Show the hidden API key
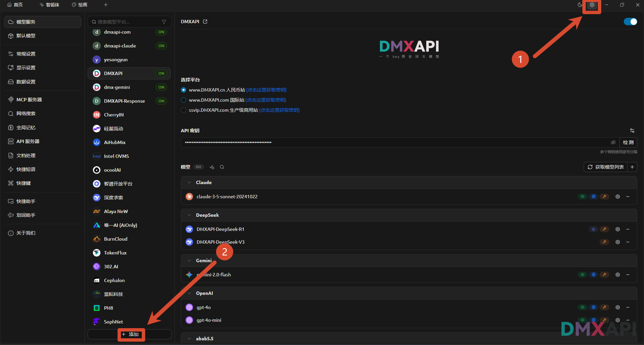This screenshot has width=644, height=345. click(613, 142)
